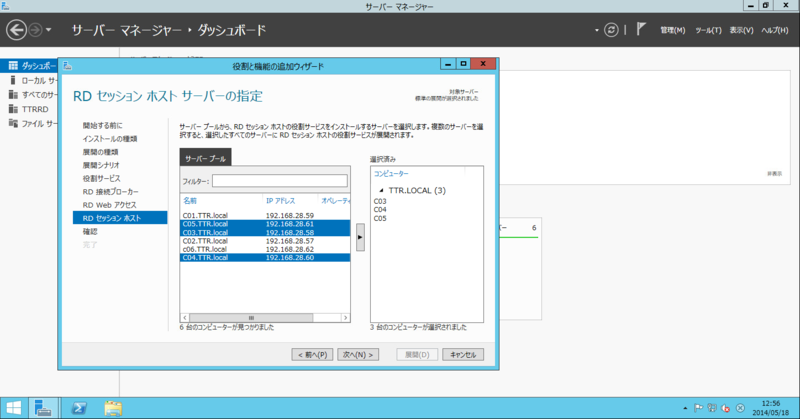Click the サーバー プール tab
The image size is (800, 419).
point(205,158)
